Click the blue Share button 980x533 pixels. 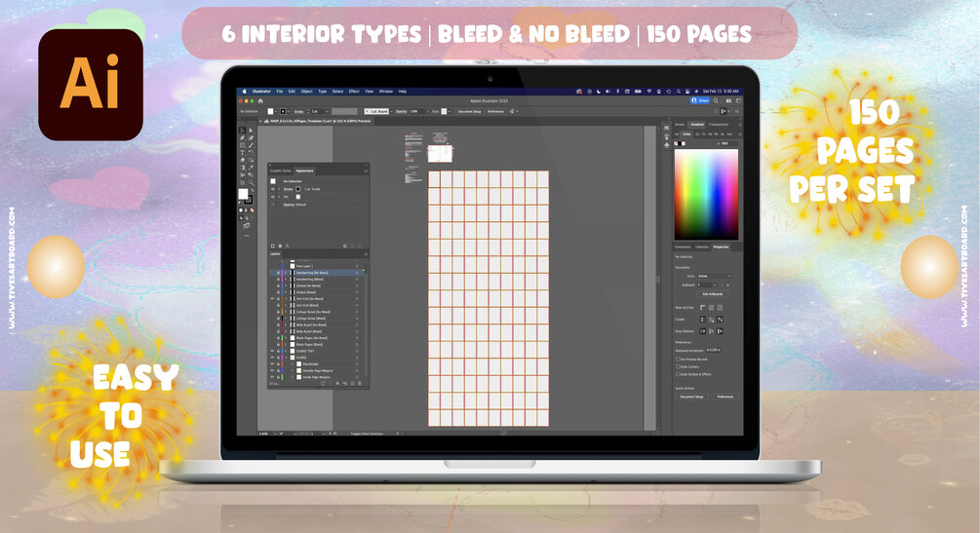tap(700, 100)
